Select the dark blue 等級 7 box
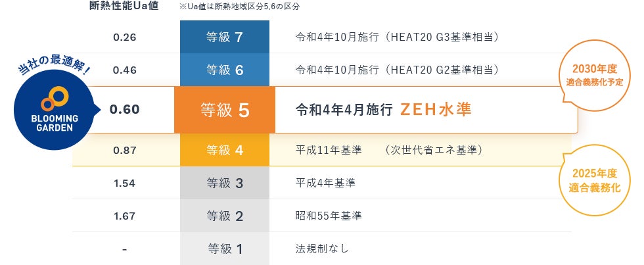This screenshot has width=644, height=265. (225, 37)
